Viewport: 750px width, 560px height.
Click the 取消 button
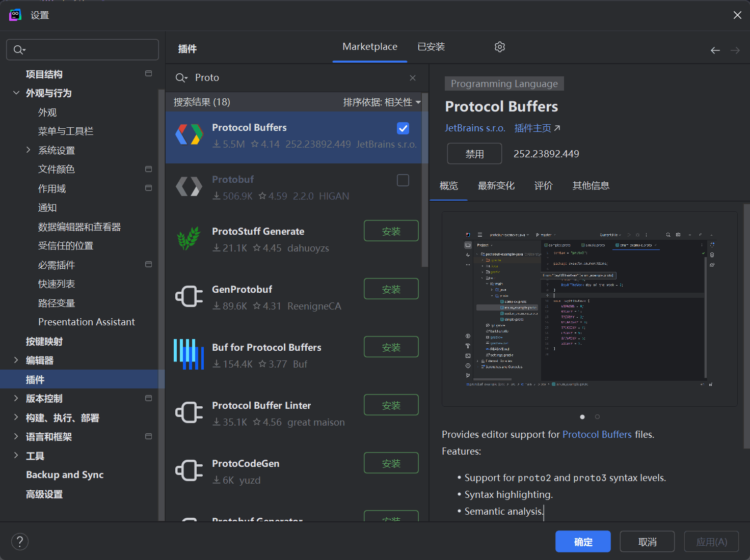[647, 542]
